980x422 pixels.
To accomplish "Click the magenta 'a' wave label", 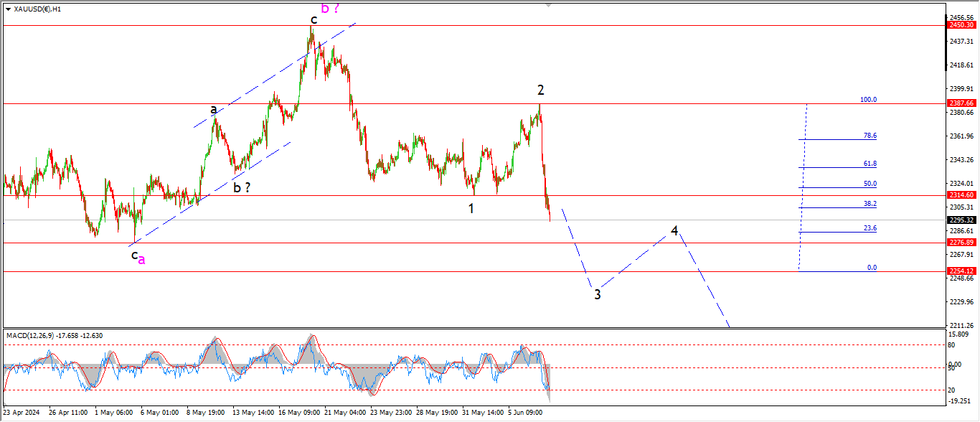I will (141, 260).
